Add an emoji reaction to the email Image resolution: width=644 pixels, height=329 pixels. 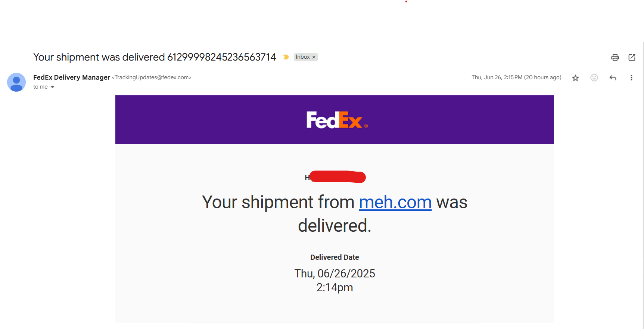[x=594, y=78]
